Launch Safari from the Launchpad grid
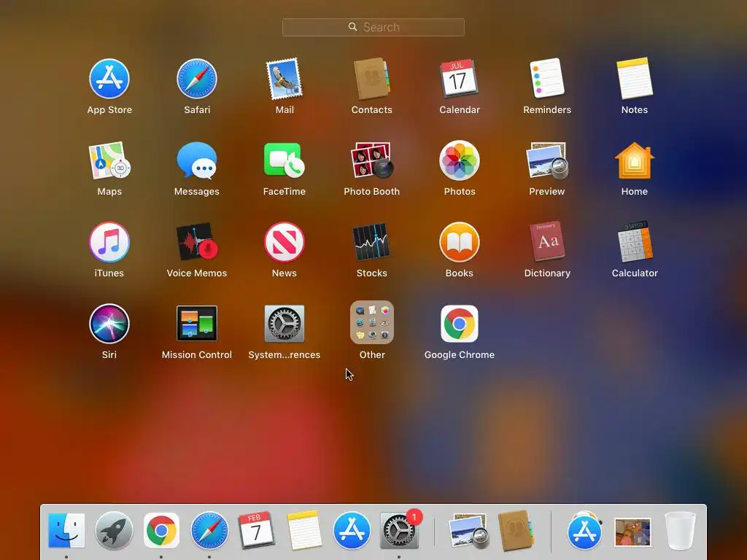The height and width of the screenshot is (560, 747). point(197,79)
